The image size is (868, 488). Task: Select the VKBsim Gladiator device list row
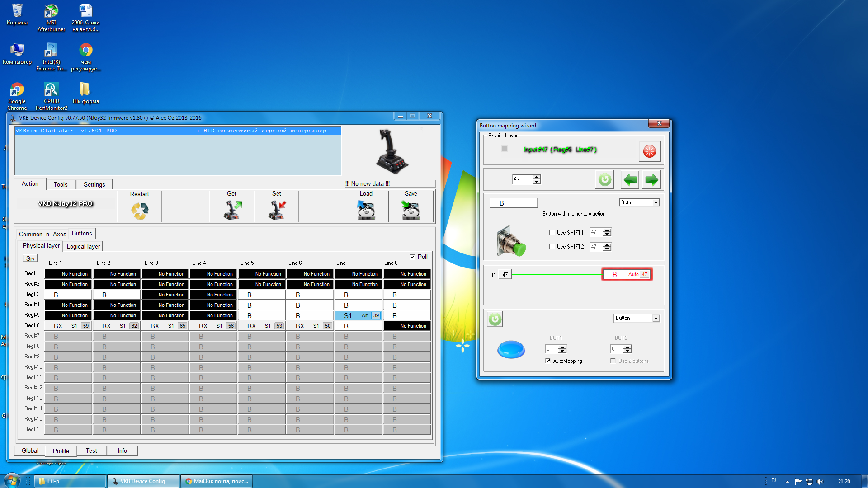[178, 131]
